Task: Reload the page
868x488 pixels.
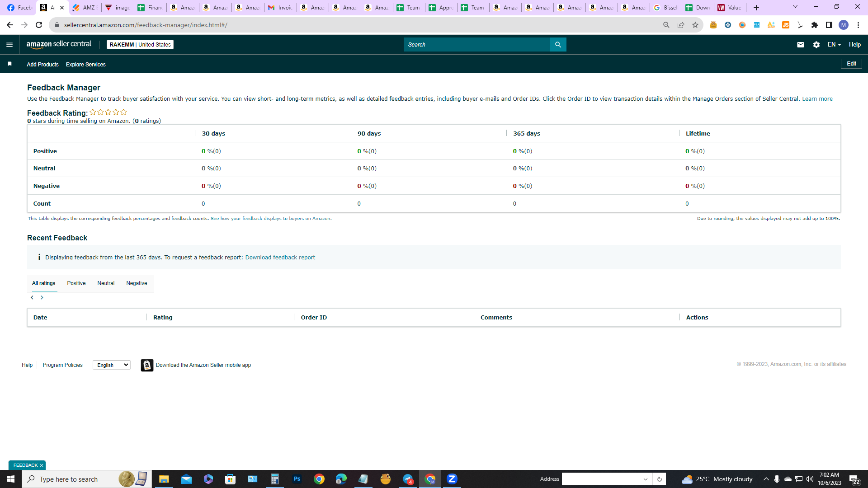Action: click(x=39, y=25)
